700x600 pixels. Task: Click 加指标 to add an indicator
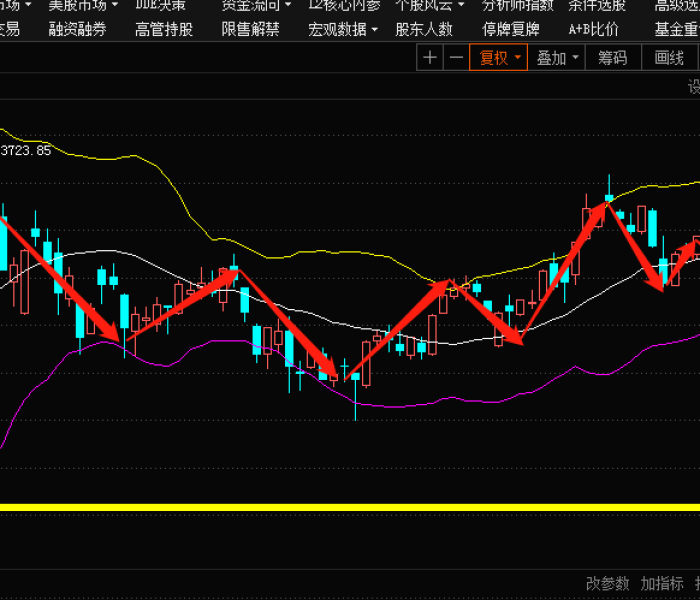(x=662, y=583)
